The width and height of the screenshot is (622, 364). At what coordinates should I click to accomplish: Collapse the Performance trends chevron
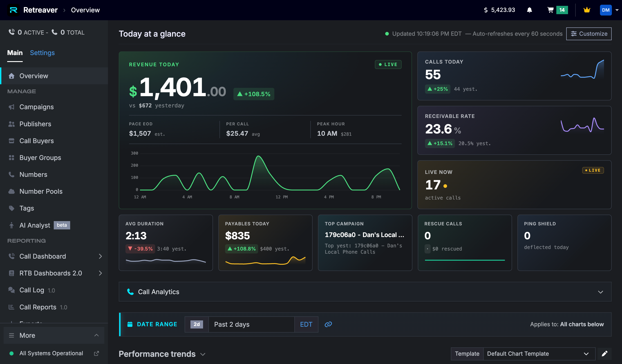[x=203, y=354]
